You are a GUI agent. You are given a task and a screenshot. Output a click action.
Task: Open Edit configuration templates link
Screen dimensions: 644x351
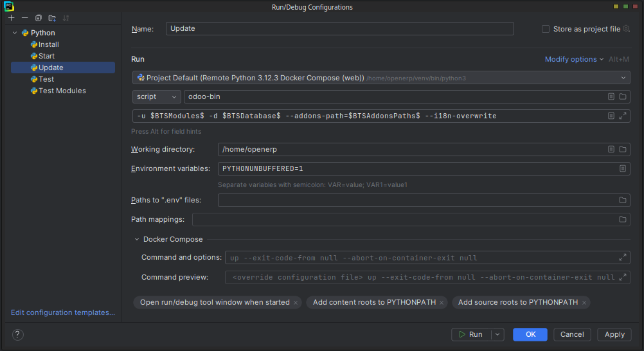pyautogui.click(x=63, y=312)
